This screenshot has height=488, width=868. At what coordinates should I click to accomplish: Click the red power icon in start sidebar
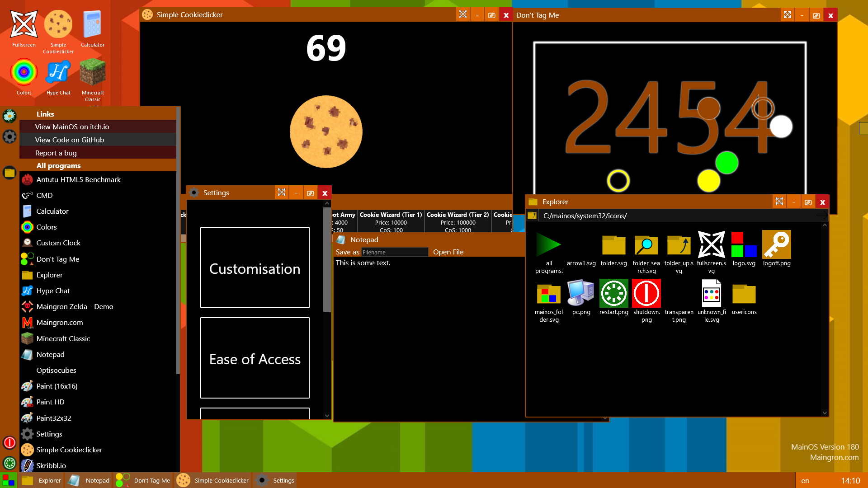9,442
